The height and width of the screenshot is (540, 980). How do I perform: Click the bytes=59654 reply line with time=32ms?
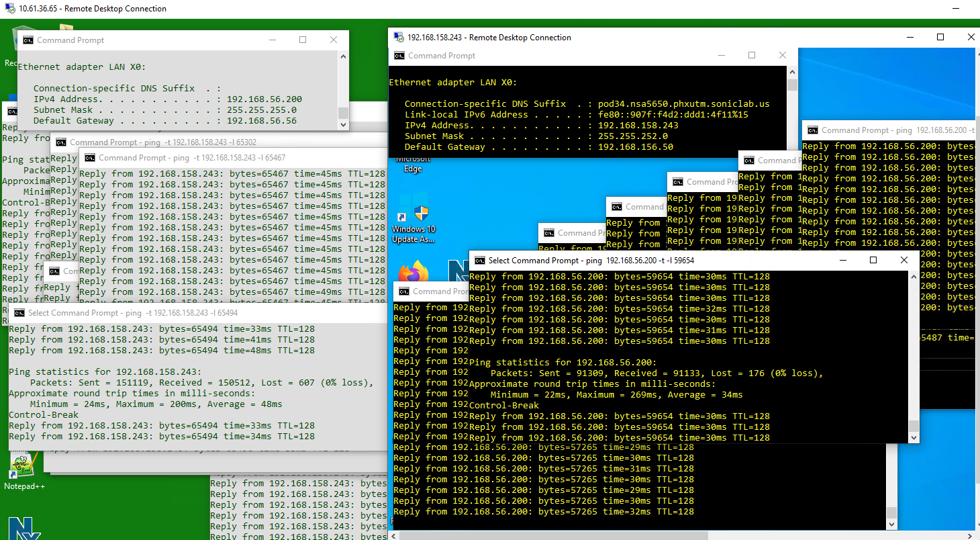point(619,308)
